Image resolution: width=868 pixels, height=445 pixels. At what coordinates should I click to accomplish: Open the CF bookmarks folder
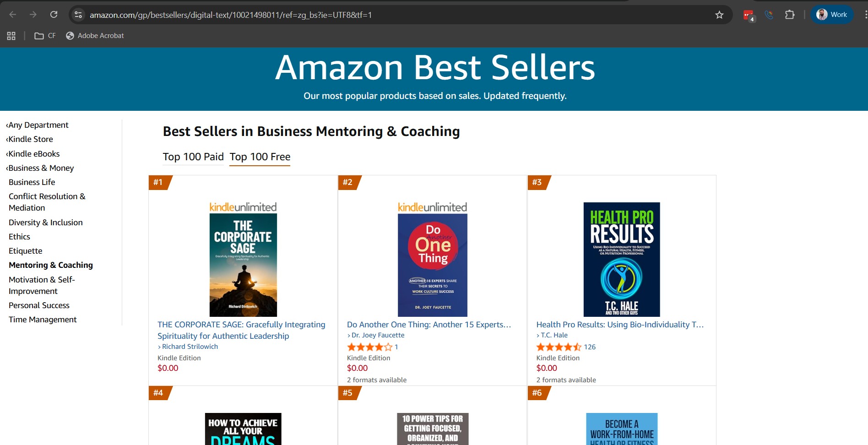pos(45,36)
